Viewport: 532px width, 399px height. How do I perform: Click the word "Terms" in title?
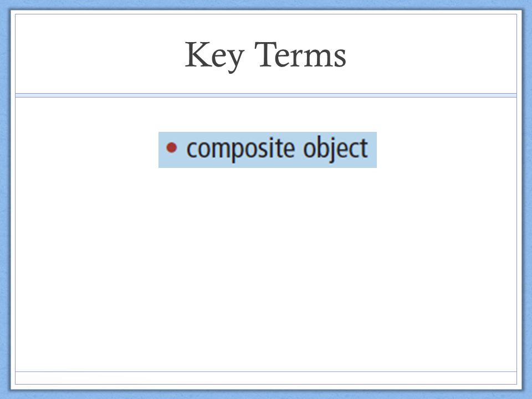(x=300, y=54)
